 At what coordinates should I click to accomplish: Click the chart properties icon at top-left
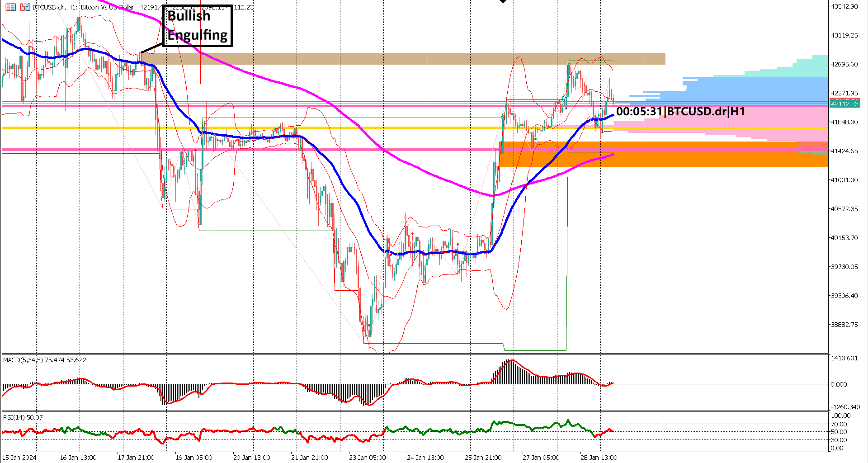10,7
